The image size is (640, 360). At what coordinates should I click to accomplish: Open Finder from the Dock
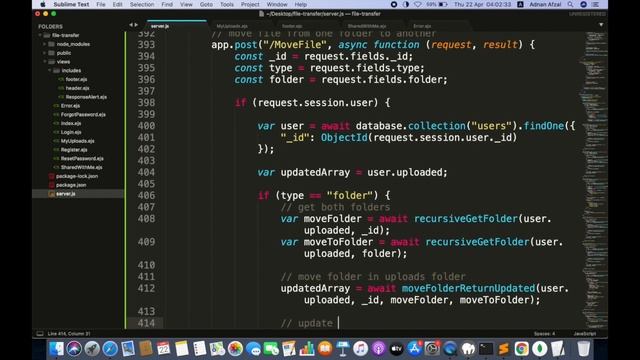(x=56, y=349)
